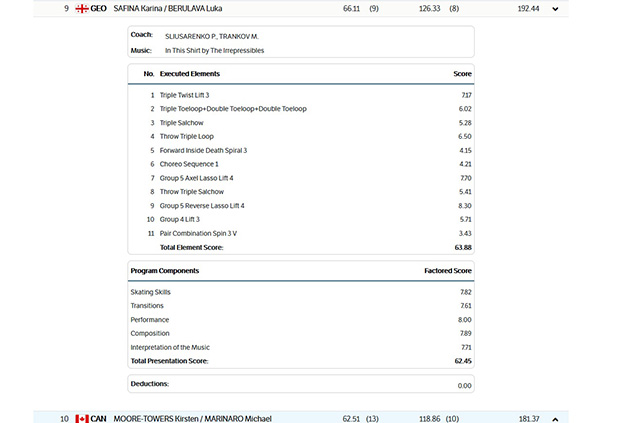The image size is (640, 423).
Task: Expand the MOORE-TOWERS / MARINARO row chevron
Action: [555, 418]
